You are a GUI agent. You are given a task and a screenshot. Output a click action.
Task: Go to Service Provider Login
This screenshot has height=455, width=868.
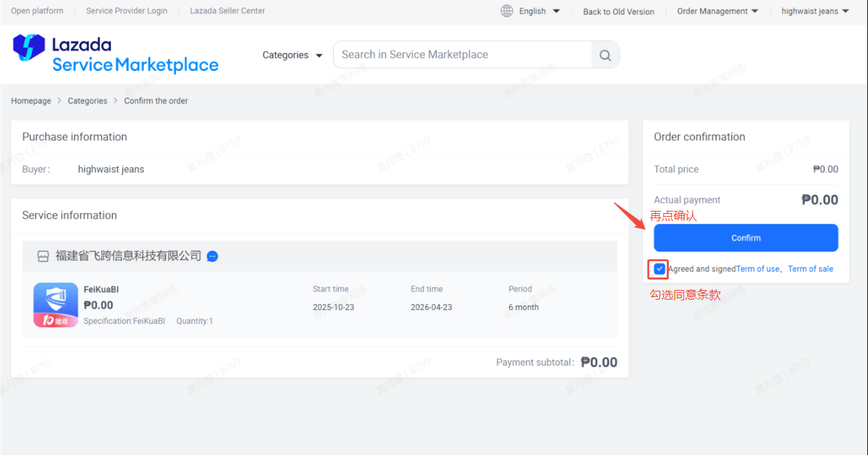(127, 11)
